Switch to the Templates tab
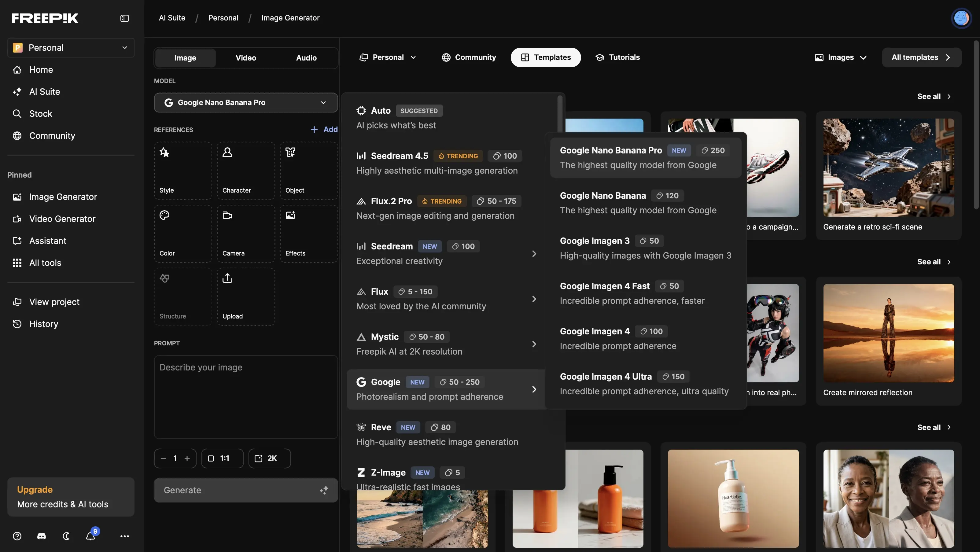 click(x=546, y=57)
